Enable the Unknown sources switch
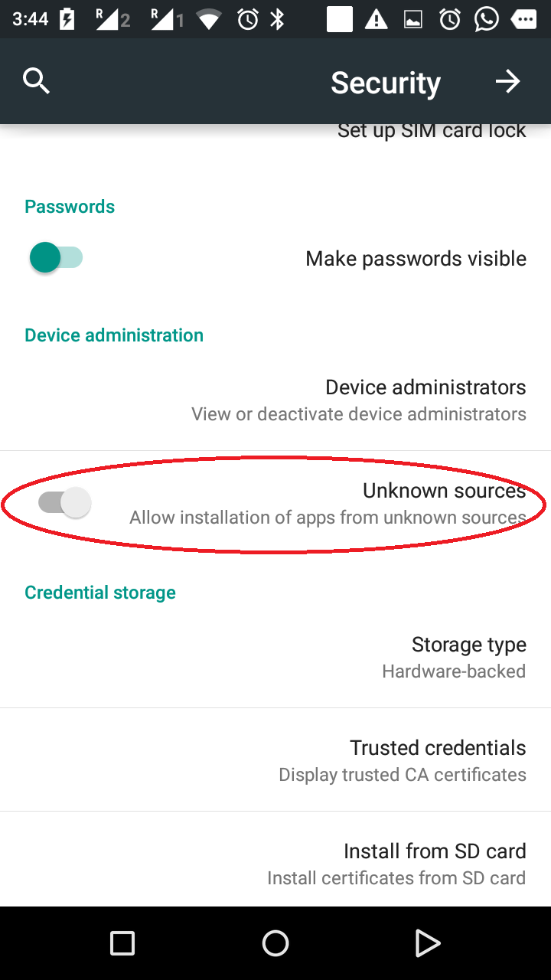The image size is (551, 980). click(65, 503)
